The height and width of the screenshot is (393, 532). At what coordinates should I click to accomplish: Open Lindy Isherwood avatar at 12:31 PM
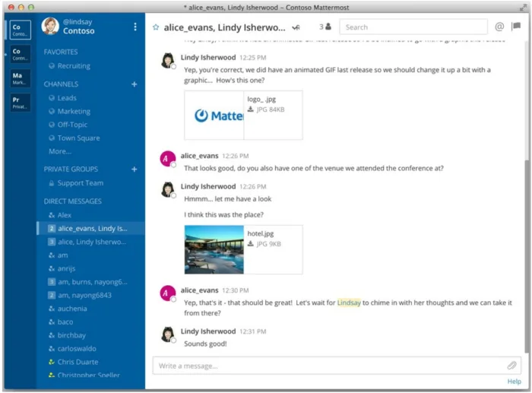[168, 334]
